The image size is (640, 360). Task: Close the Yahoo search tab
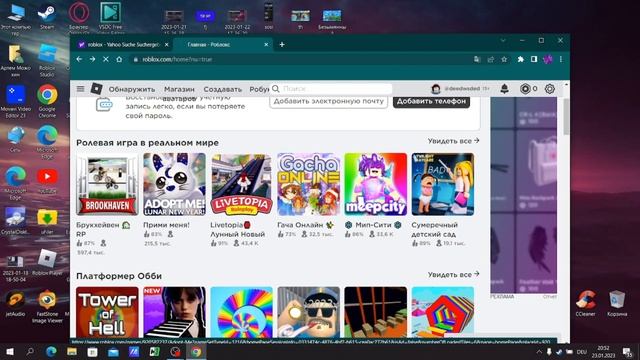(x=167, y=44)
